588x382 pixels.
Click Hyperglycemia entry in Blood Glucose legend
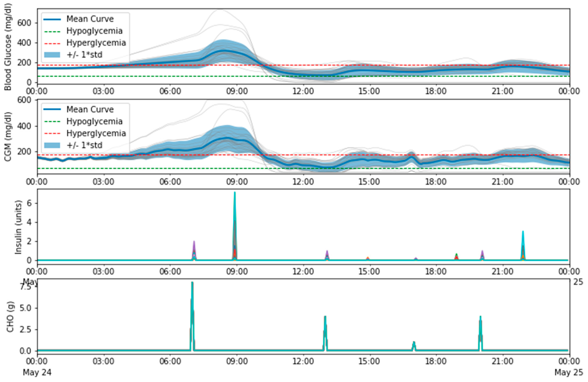[96, 43]
